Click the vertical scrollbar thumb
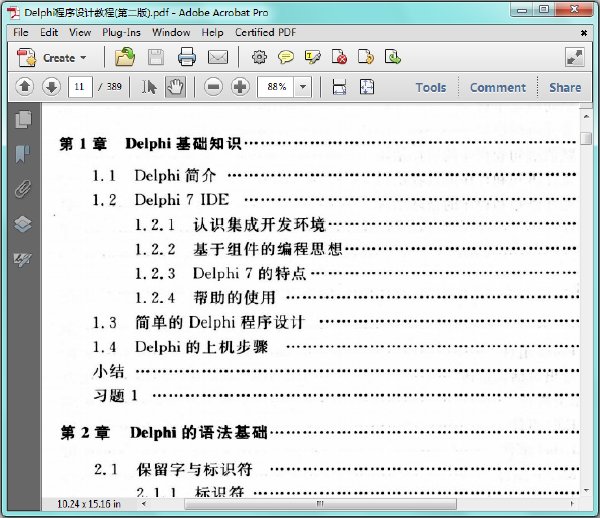The width and height of the screenshot is (600, 518). pos(586,138)
